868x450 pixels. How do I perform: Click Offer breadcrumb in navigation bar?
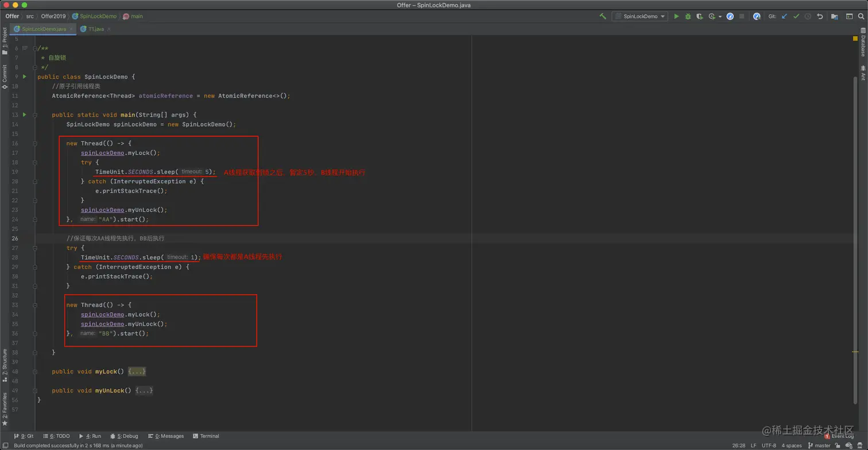[12, 17]
